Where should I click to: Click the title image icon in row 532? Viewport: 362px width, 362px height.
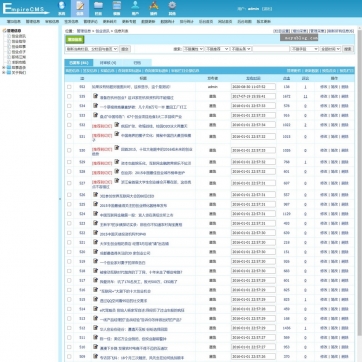point(116,124)
